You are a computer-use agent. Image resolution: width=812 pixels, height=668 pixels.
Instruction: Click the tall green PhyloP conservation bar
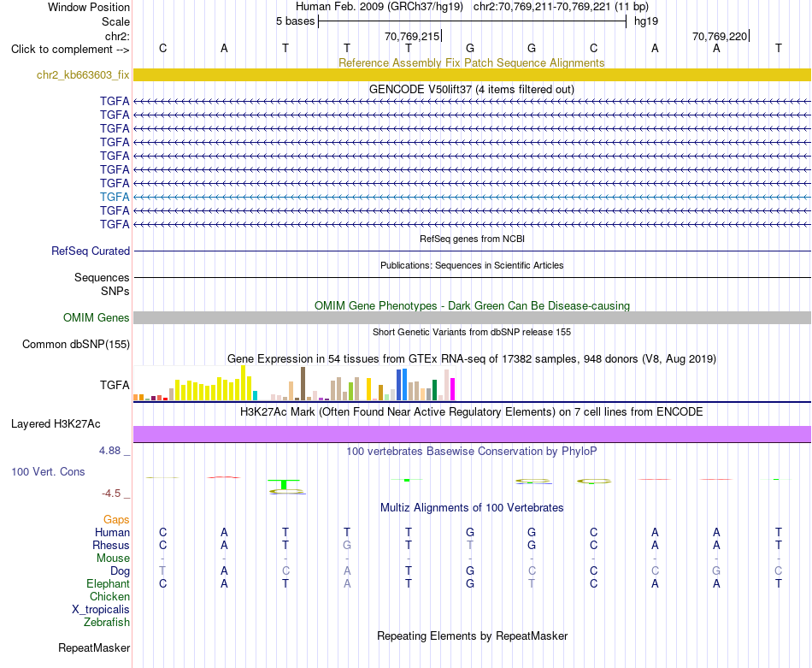pos(284,485)
